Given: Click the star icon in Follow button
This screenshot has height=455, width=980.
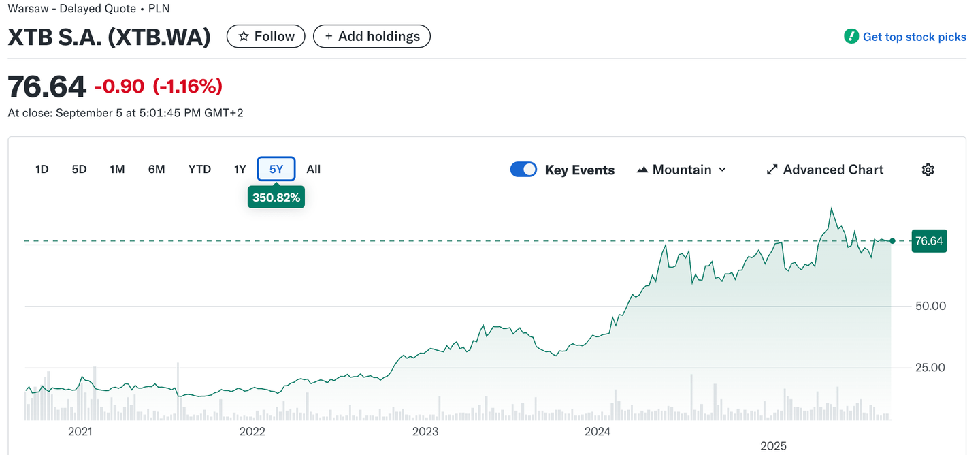Looking at the screenshot, I should (244, 37).
